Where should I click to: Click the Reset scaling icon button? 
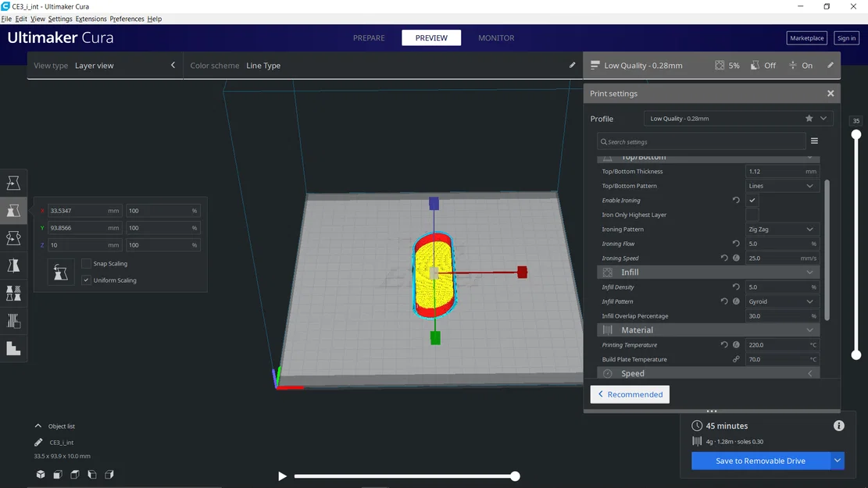click(x=60, y=272)
